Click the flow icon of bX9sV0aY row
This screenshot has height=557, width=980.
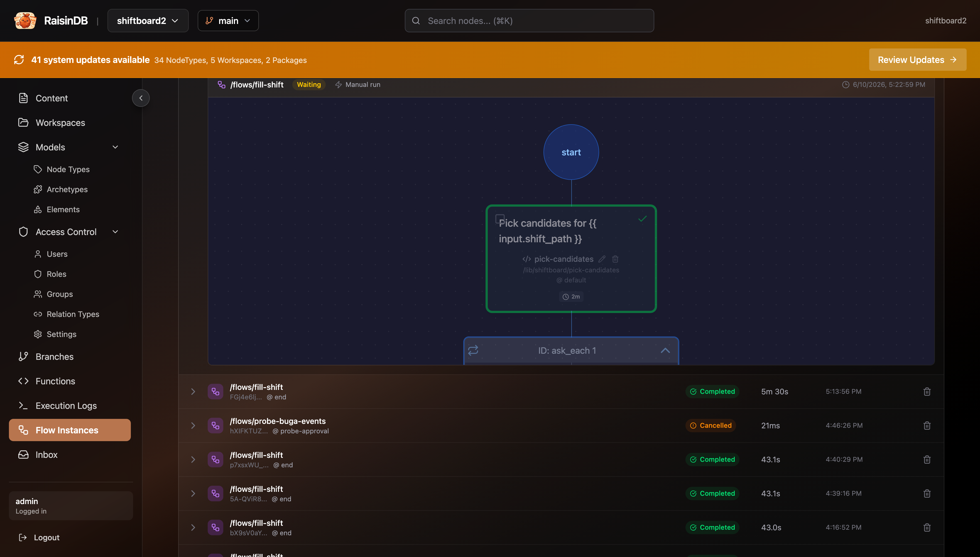(x=215, y=527)
